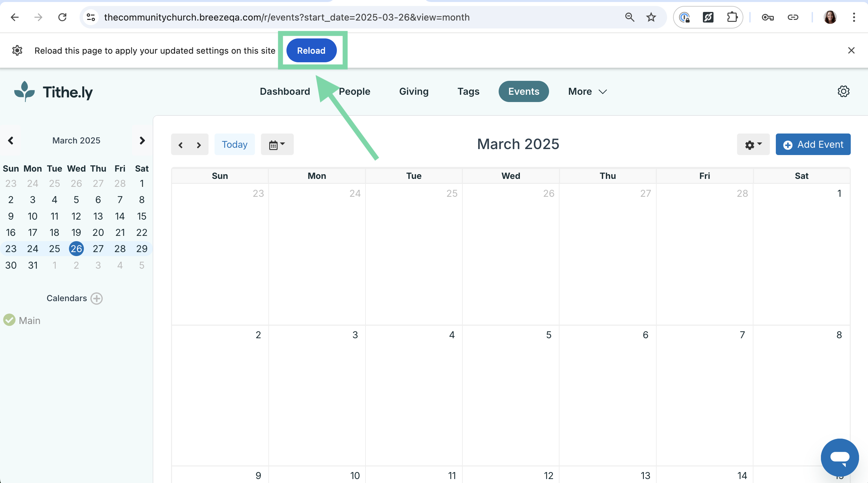Screen dimensions: 868x483
Task: Click the slashed extension icon in toolbar
Action: 708,17
